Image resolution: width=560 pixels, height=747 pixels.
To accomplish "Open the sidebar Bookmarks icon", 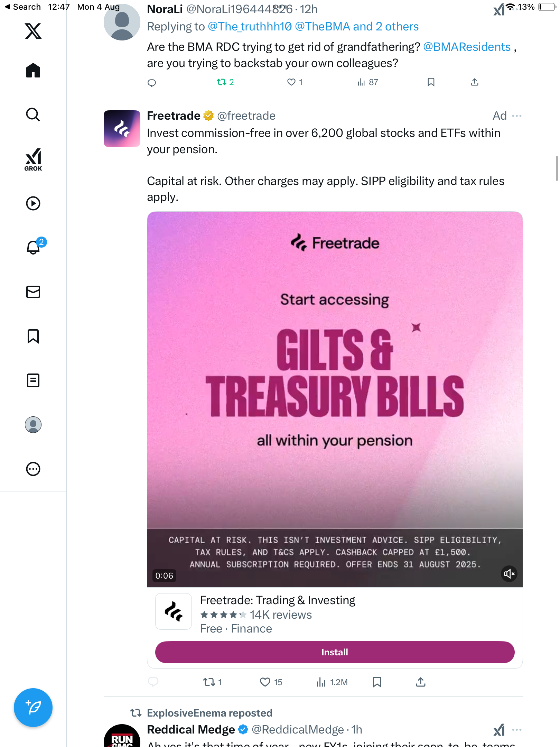I will point(33,336).
